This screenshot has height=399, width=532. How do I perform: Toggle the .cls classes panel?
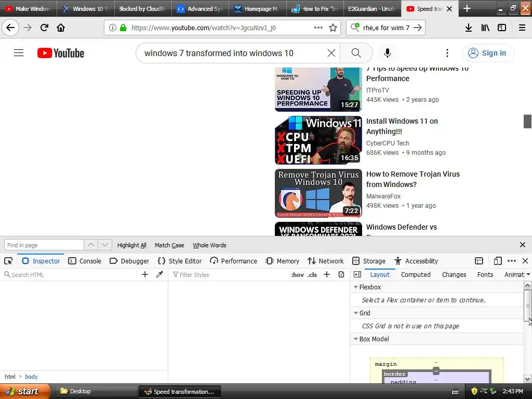pos(312,275)
